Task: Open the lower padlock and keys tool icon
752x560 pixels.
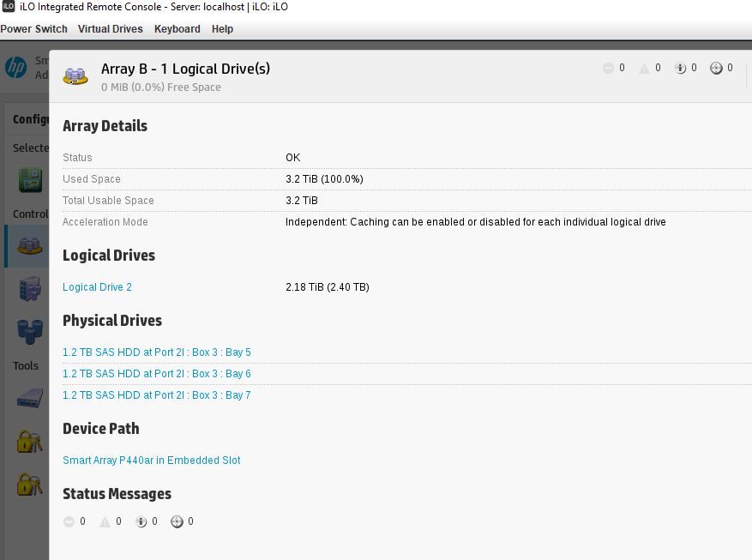Action: point(30,484)
